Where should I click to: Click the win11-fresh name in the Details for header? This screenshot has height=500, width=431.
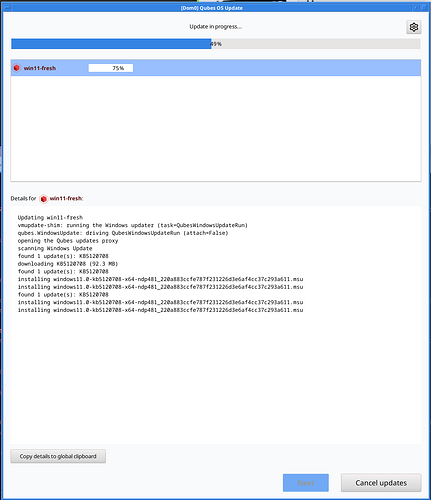pos(66,198)
